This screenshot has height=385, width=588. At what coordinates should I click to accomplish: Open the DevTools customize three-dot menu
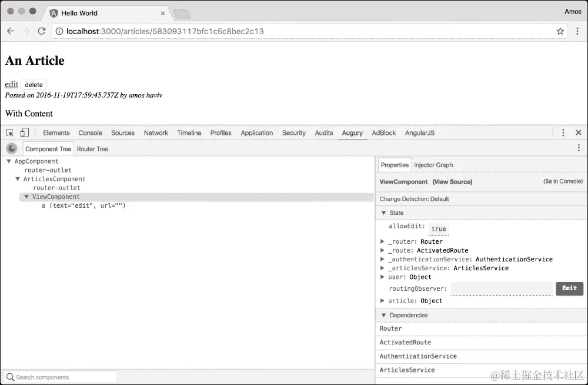(x=563, y=132)
